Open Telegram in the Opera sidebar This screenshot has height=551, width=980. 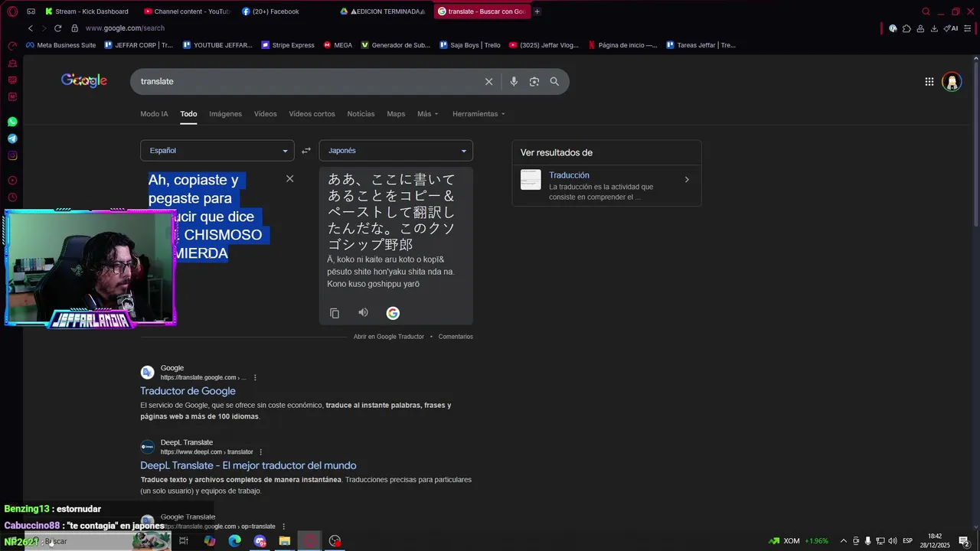pyautogui.click(x=12, y=139)
